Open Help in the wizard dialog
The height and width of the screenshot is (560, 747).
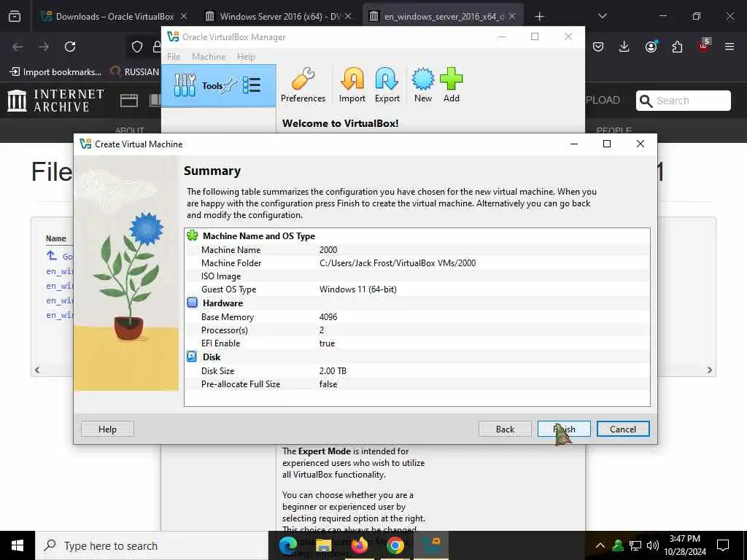(107, 429)
